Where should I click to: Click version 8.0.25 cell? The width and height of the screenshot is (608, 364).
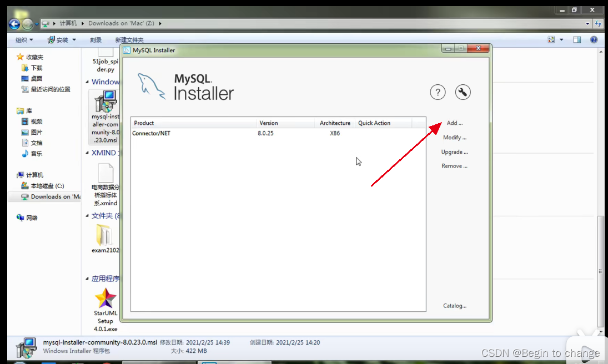[265, 133]
